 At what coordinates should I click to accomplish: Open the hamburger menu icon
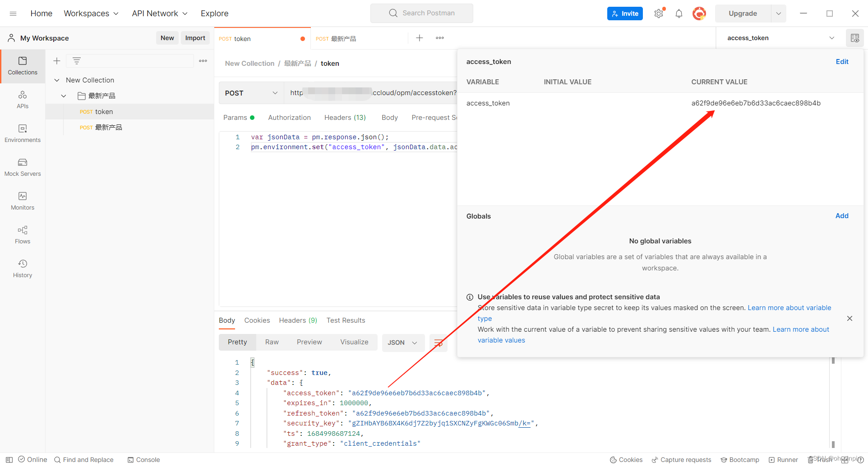pos(13,14)
